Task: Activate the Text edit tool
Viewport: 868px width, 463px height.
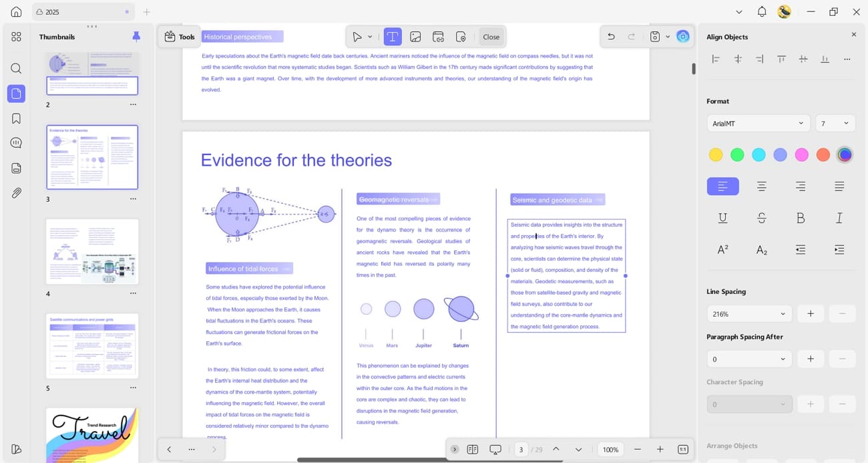Action: coord(393,37)
